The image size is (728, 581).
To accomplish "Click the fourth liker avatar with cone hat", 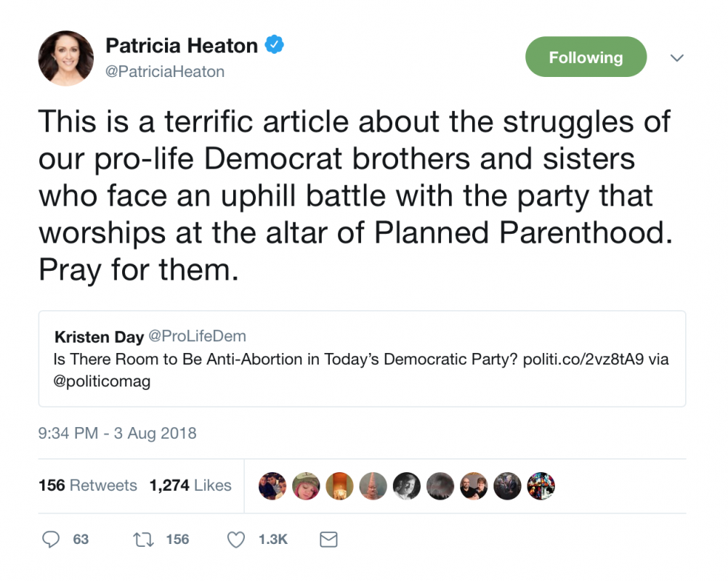I will pyautogui.click(x=373, y=486).
